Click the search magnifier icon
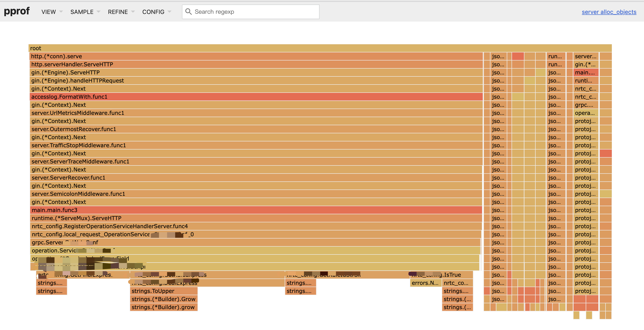Image resolution: width=644 pixels, height=330 pixels. click(x=188, y=12)
